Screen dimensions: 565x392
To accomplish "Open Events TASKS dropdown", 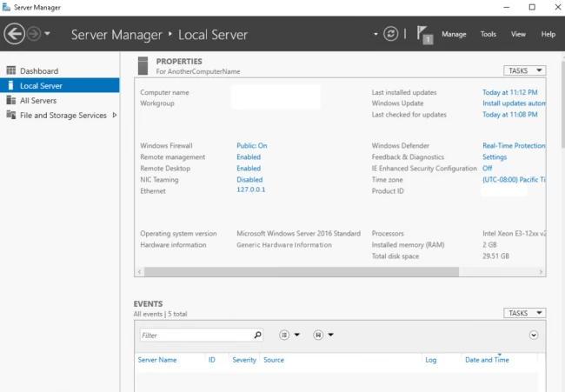I will point(525,313).
